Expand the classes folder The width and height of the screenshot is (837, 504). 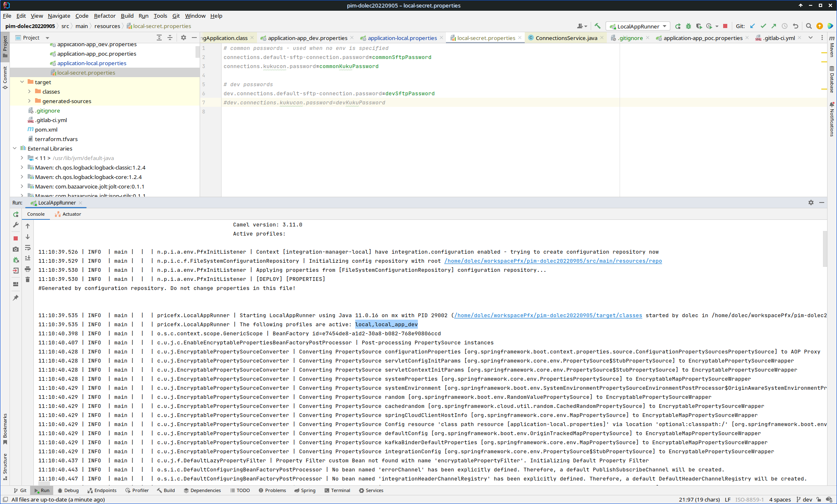[x=29, y=92]
